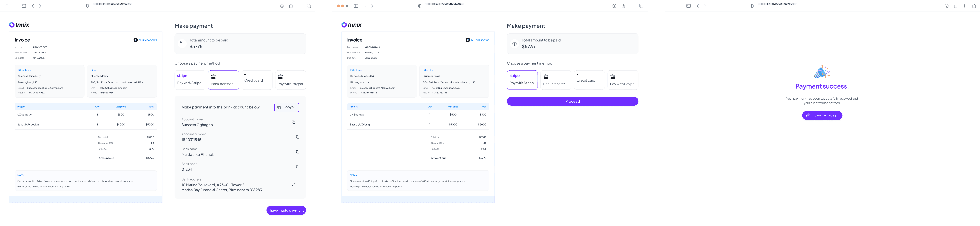Go forward in the Proceed browser window
This screenshot has width=980, height=226.
pos(372,6)
